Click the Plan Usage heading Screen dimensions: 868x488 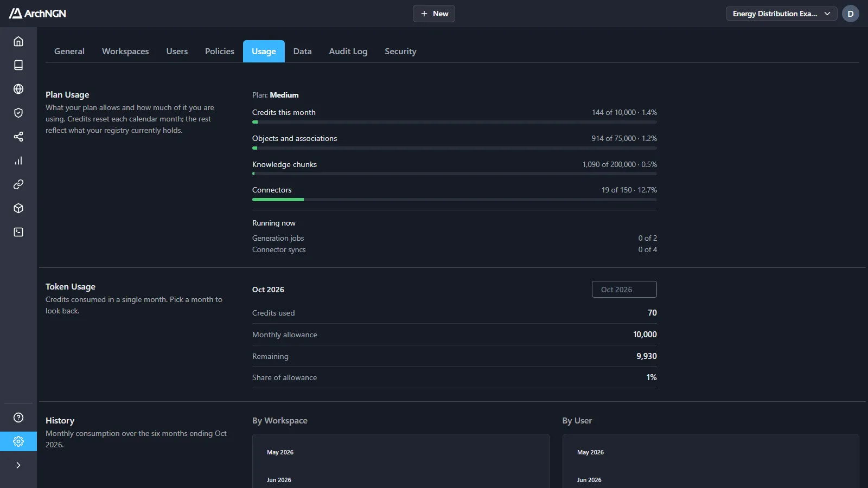point(67,95)
